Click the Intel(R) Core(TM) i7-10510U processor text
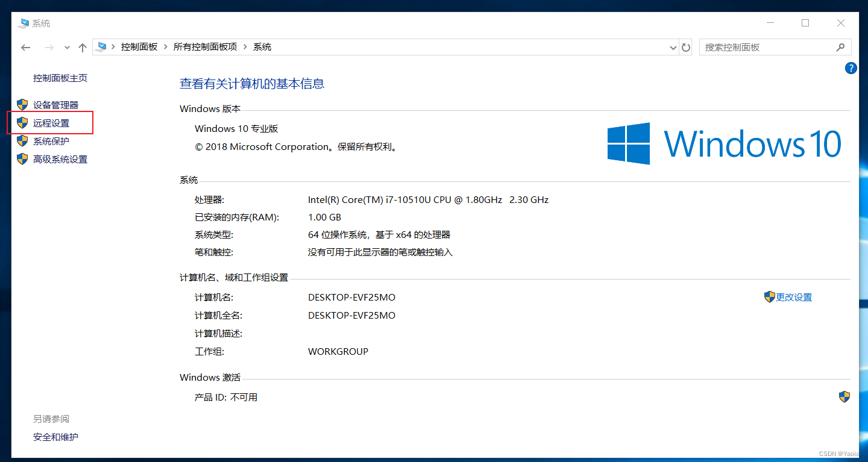The width and height of the screenshot is (868, 462). pos(428,199)
